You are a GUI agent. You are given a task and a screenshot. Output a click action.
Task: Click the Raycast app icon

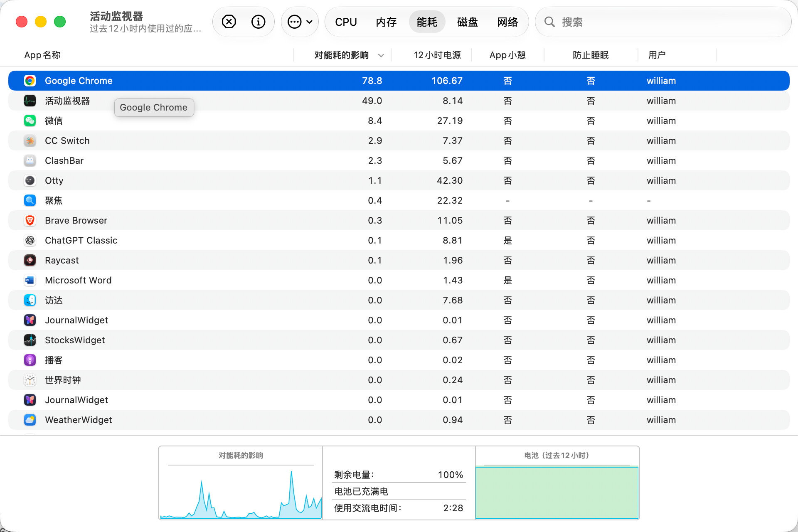tap(30, 260)
